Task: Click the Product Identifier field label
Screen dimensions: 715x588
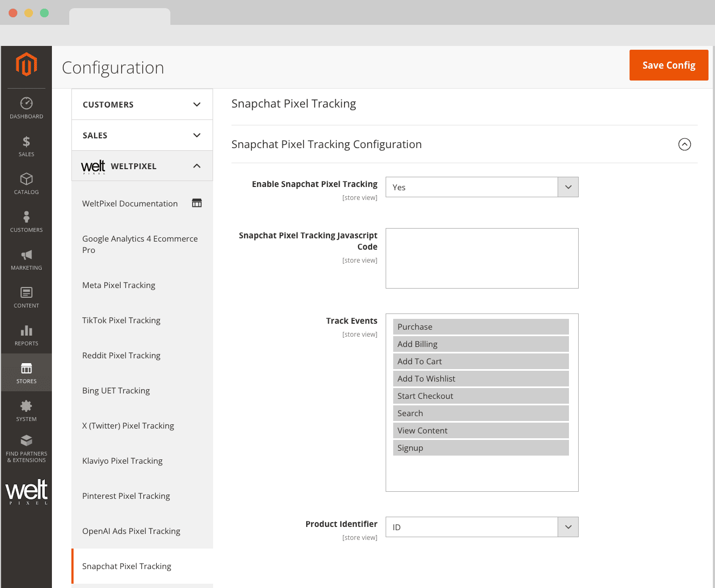Action: point(341,524)
